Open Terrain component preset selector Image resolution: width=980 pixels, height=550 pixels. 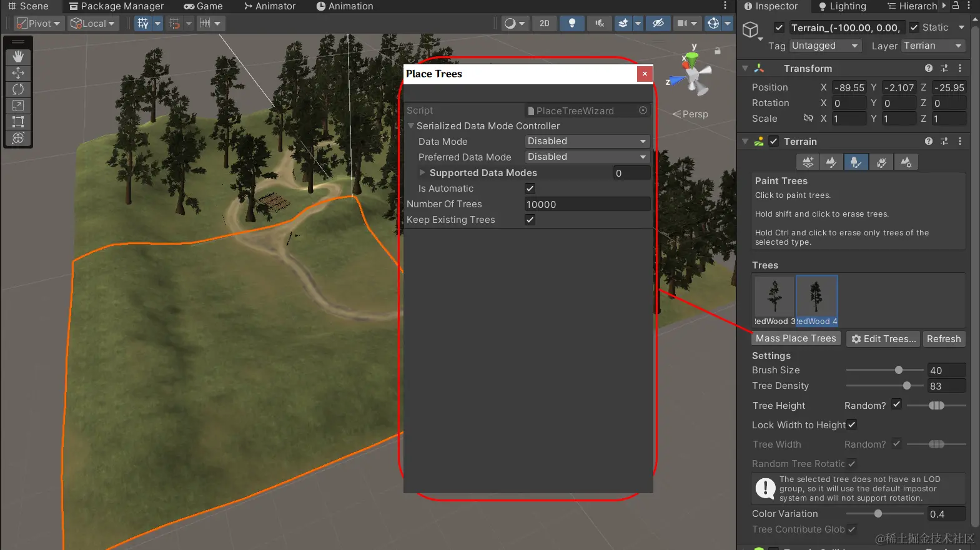pyautogui.click(x=944, y=142)
